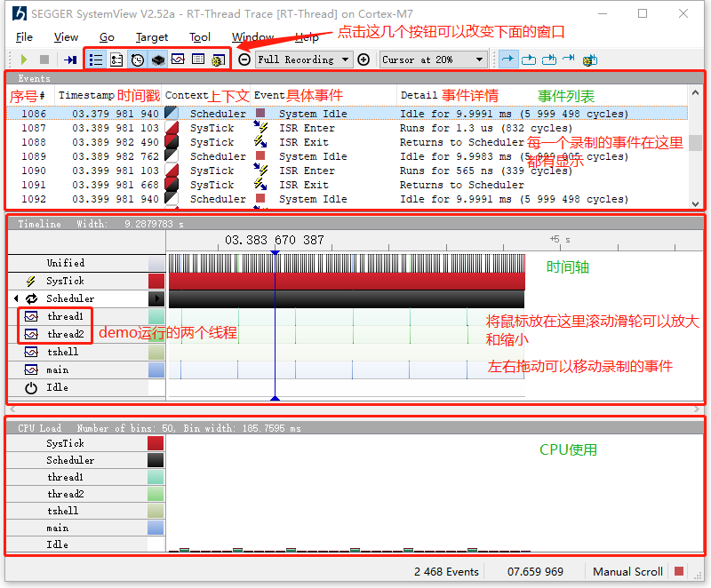Click the left arrow beside Scheduler
Image resolution: width=711 pixels, height=588 pixels.
pyautogui.click(x=15, y=298)
